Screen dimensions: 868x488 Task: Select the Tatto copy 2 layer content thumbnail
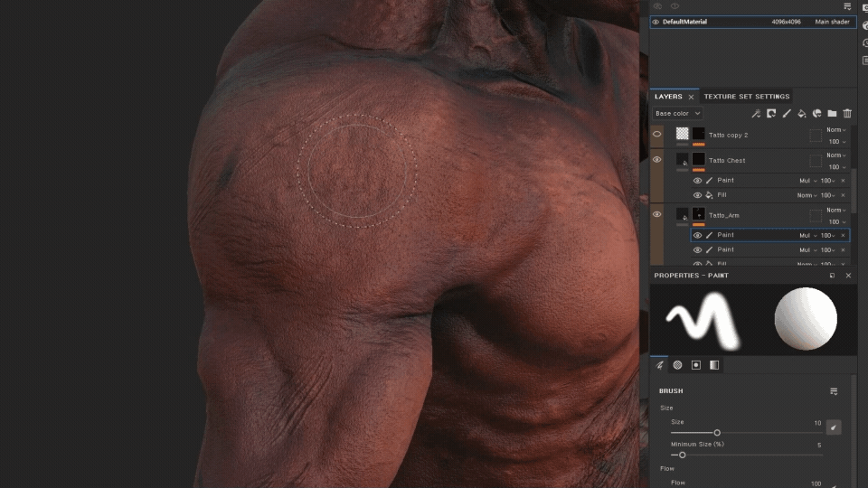pos(682,134)
